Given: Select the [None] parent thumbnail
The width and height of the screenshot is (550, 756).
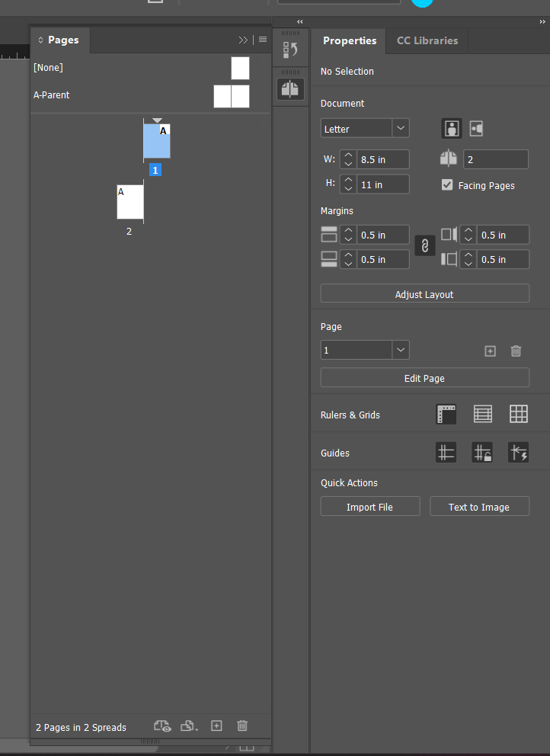Looking at the screenshot, I should [x=240, y=68].
